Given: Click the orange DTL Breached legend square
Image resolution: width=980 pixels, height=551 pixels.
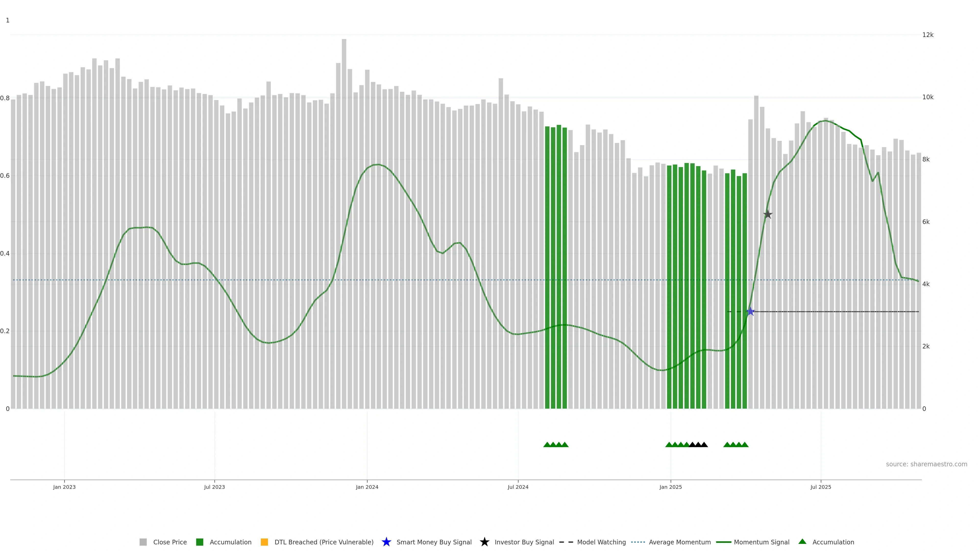Looking at the screenshot, I should pyautogui.click(x=264, y=542).
